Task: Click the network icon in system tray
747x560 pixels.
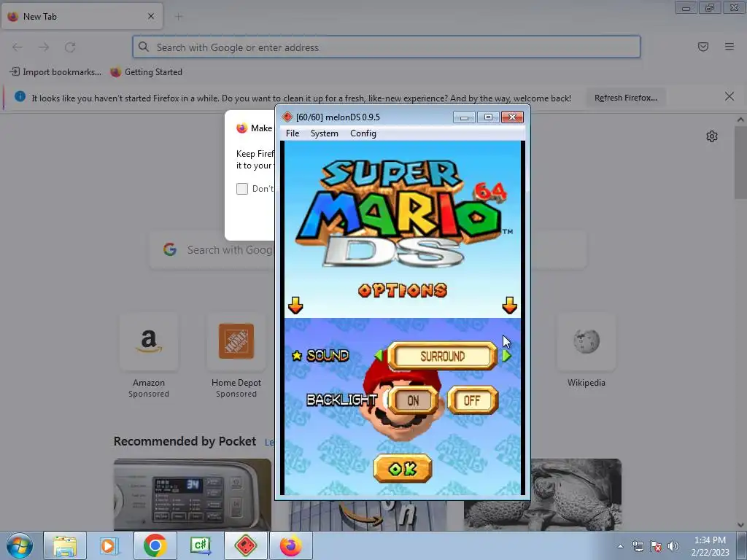Action: [x=638, y=546]
